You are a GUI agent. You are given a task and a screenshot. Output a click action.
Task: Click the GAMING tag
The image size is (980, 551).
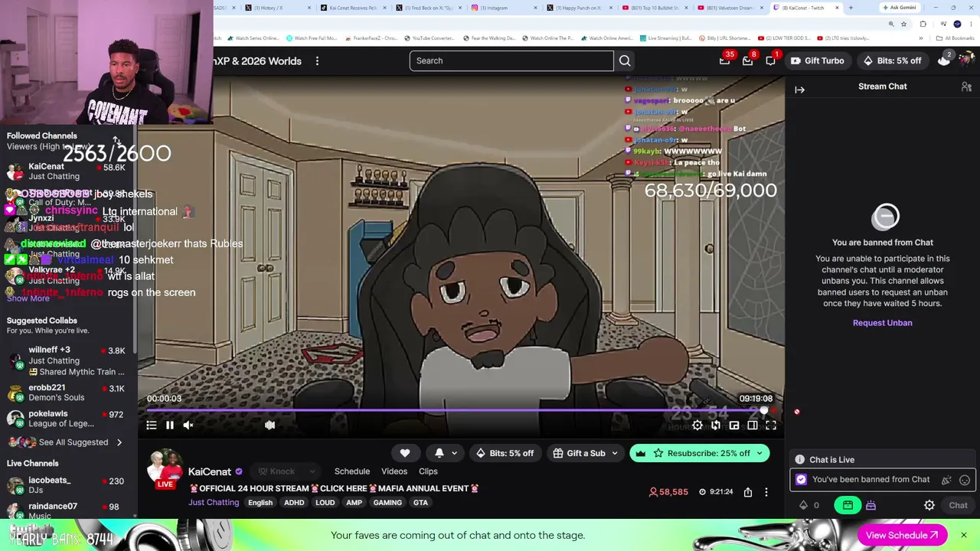click(x=387, y=503)
